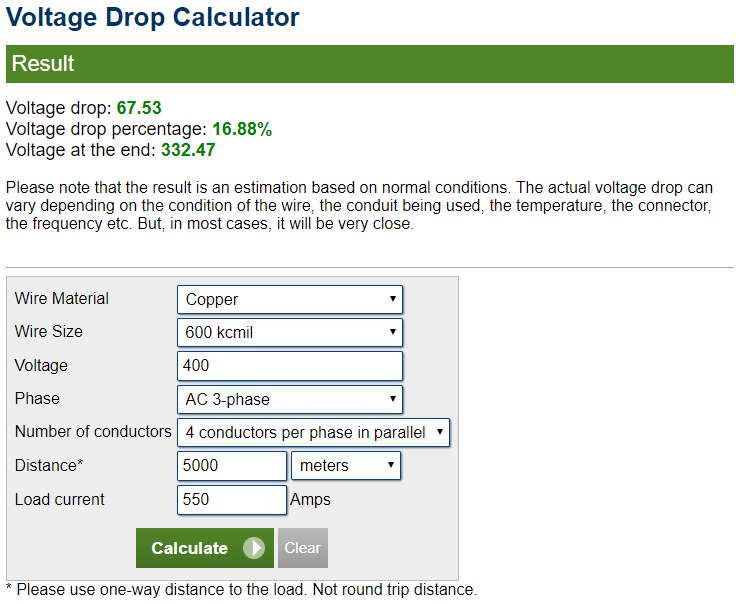Click the Wire Material label
This screenshot has width=739, height=604.
pos(62,298)
